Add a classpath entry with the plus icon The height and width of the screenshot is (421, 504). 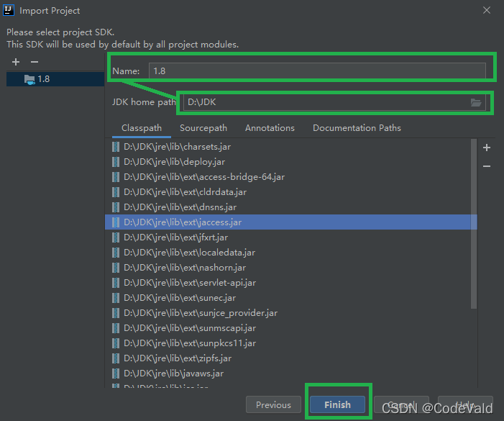[487, 148]
